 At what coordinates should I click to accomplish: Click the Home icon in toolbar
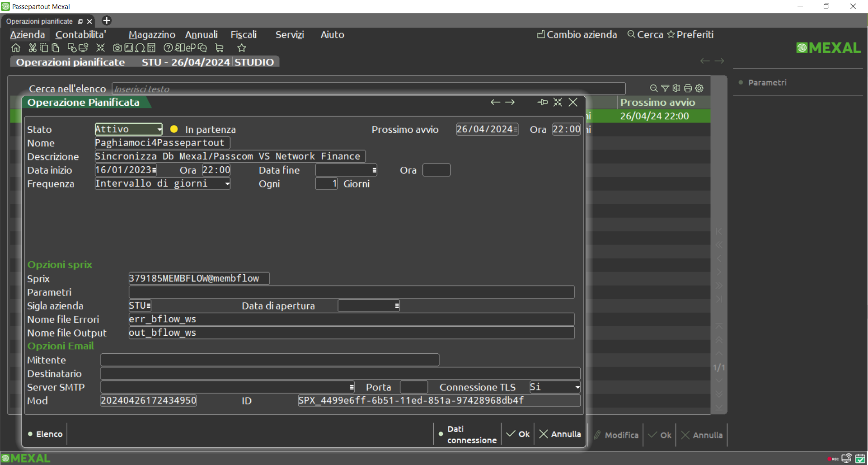[x=16, y=48]
